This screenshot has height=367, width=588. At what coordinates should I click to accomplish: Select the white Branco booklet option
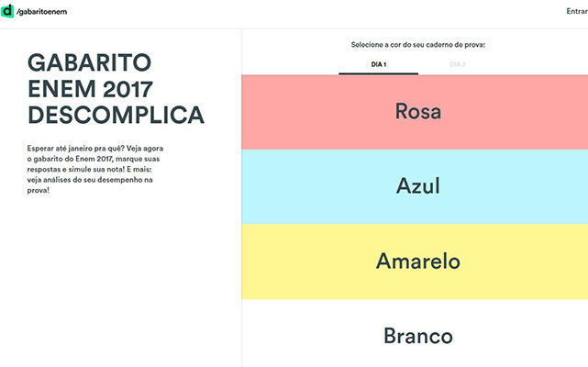[x=415, y=333]
